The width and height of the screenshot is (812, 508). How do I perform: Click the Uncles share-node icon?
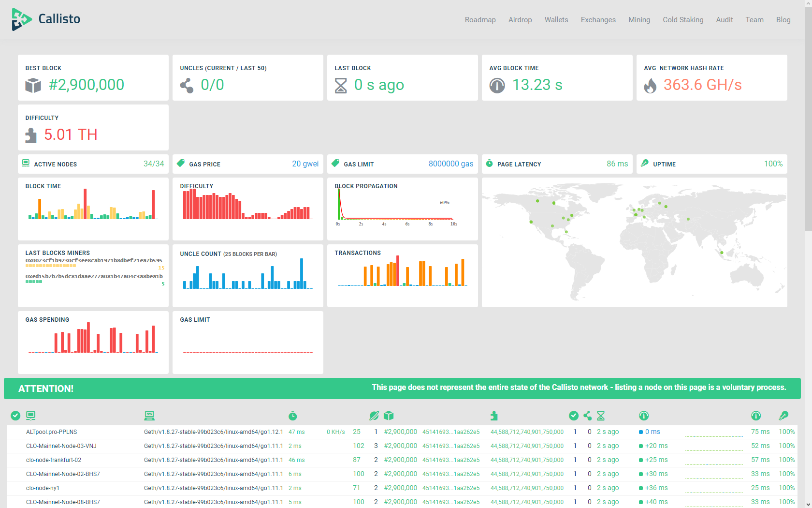coord(187,86)
